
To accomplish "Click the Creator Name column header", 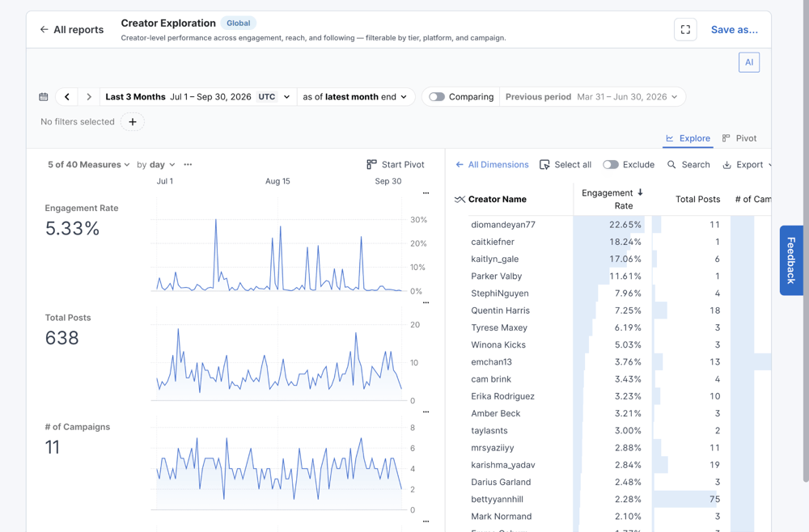I will point(498,199).
